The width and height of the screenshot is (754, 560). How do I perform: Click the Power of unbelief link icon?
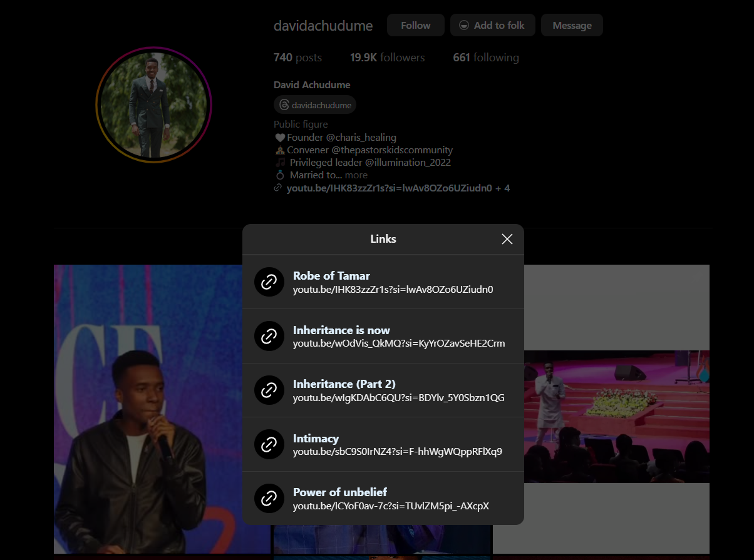tap(269, 499)
